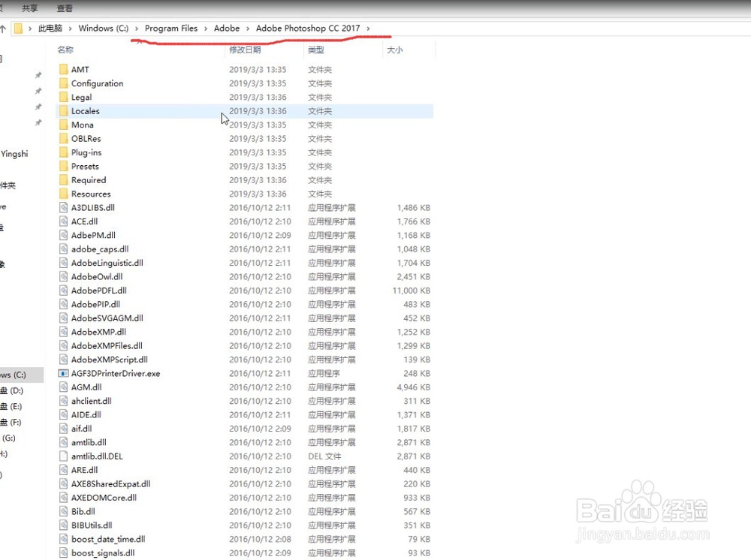Open (F:) drive in navigation pane
This screenshot has height=560, width=751.
[x=11, y=422]
